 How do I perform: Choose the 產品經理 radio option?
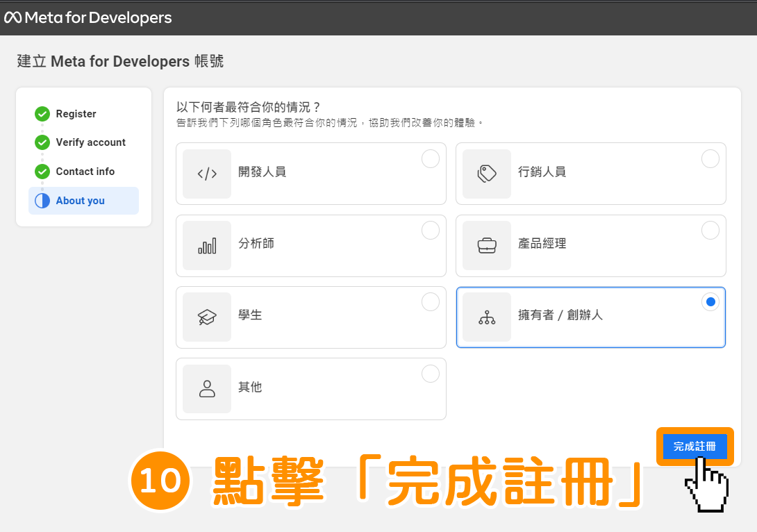coord(710,231)
